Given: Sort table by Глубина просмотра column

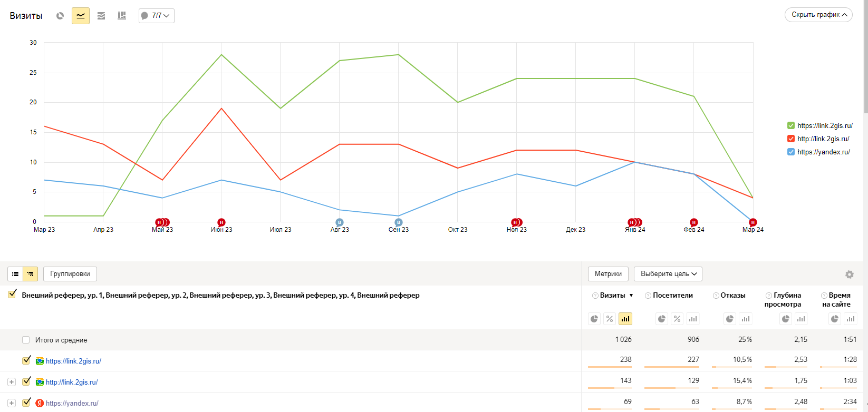Looking at the screenshot, I should coord(783,300).
